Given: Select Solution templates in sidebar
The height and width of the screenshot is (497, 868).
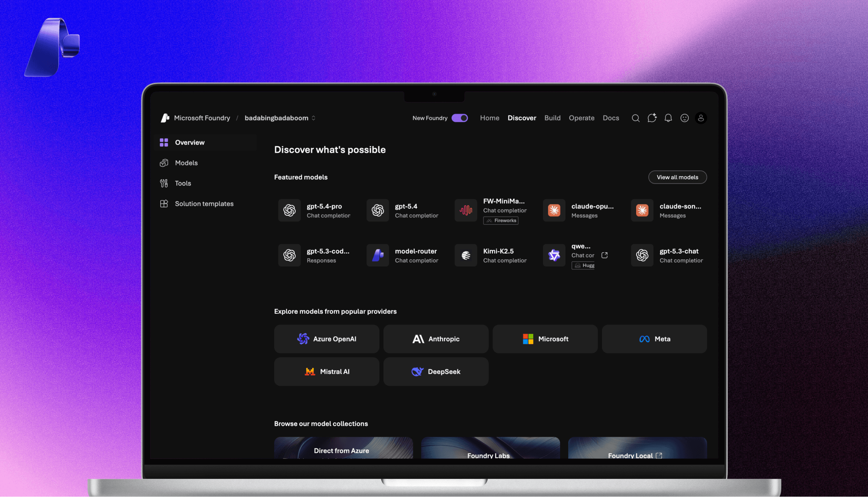Looking at the screenshot, I should tap(204, 204).
